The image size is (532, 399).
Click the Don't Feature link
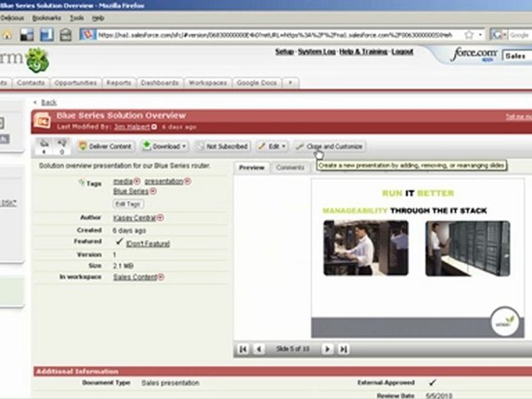point(148,244)
